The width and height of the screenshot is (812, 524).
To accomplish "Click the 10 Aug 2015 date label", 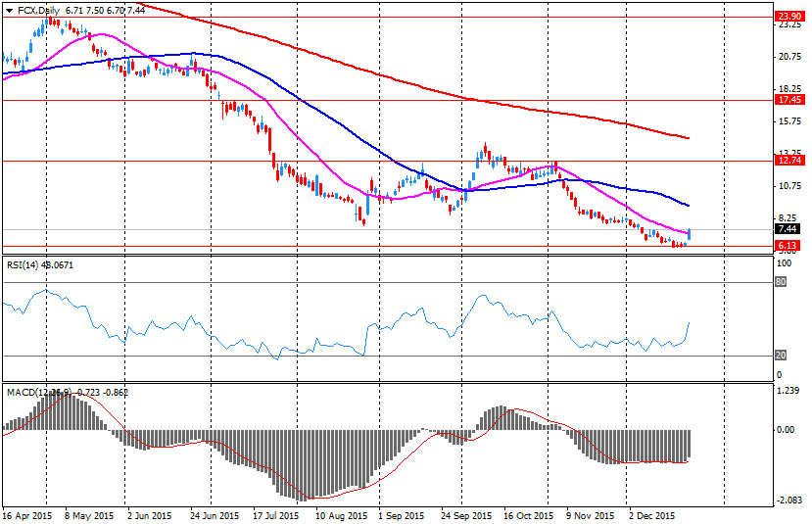I will (341, 516).
